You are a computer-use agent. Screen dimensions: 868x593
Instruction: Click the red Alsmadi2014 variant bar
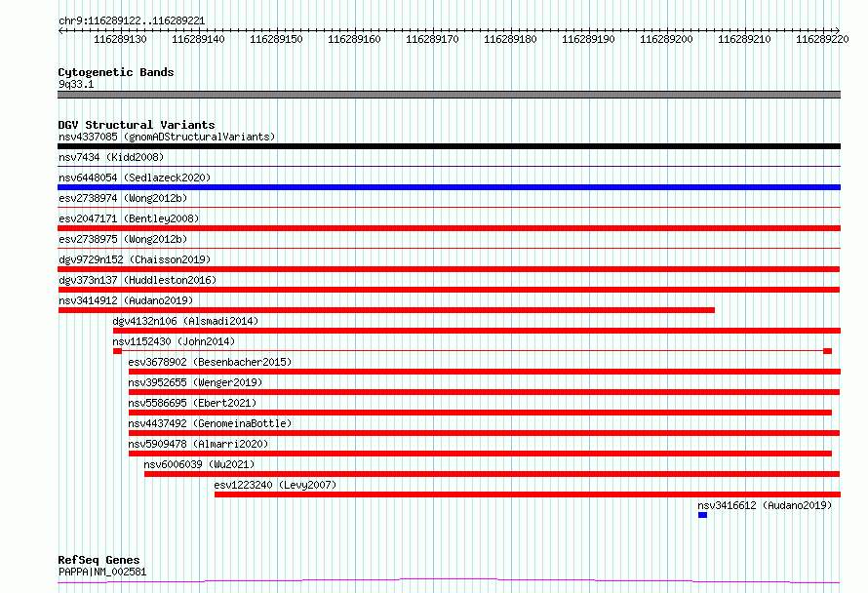pyautogui.click(x=477, y=331)
